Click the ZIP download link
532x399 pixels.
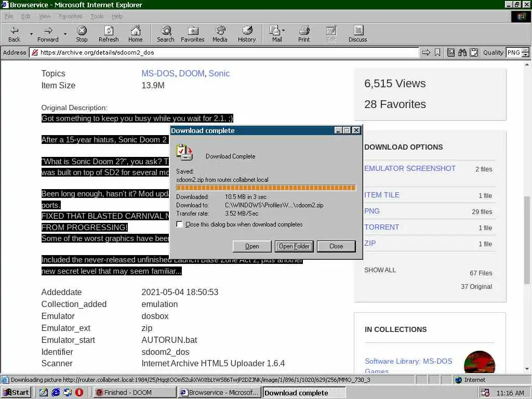370,243
